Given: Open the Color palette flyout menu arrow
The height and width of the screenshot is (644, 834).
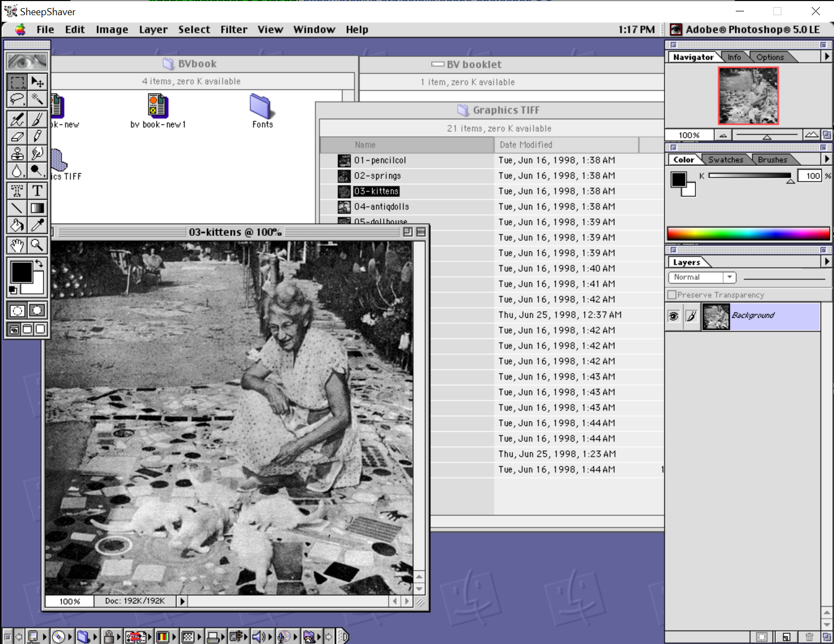Looking at the screenshot, I should click(827, 159).
